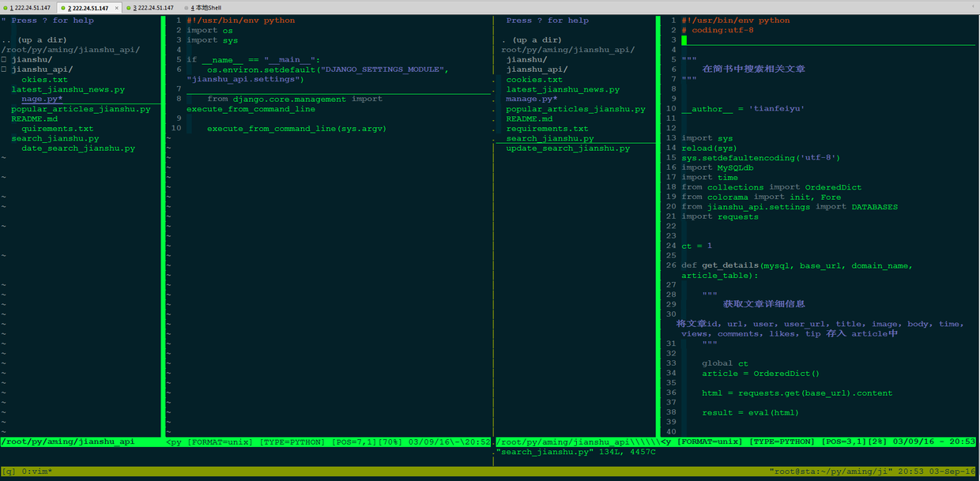Select the tmux window 0:vim* in the status bar

point(37,471)
